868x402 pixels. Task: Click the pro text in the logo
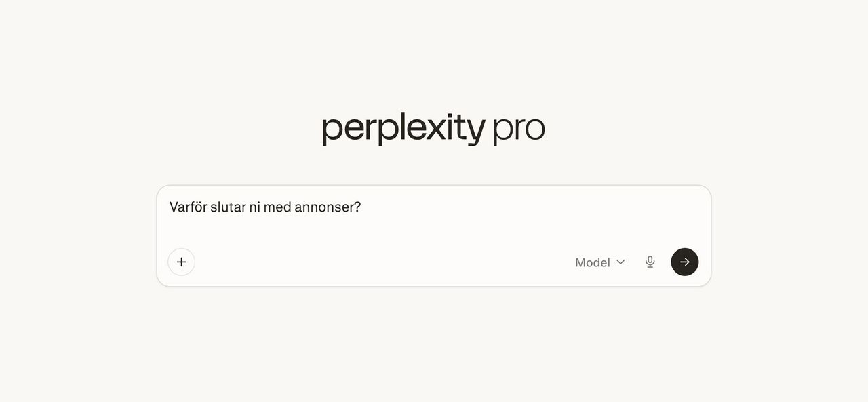519,127
